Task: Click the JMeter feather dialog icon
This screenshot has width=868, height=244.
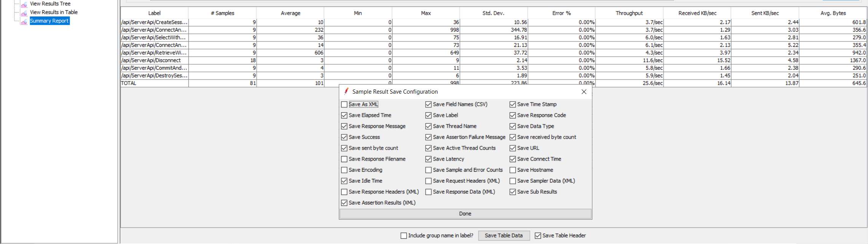Action: click(x=346, y=91)
